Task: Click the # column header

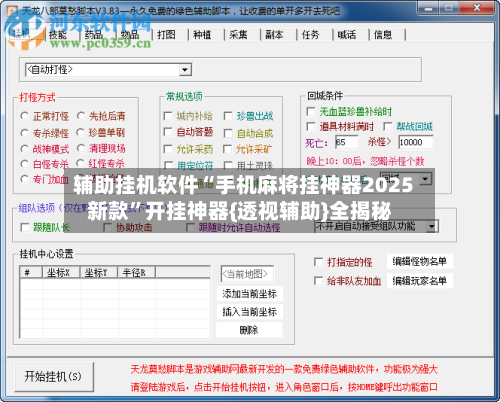Action: pos(31,272)
